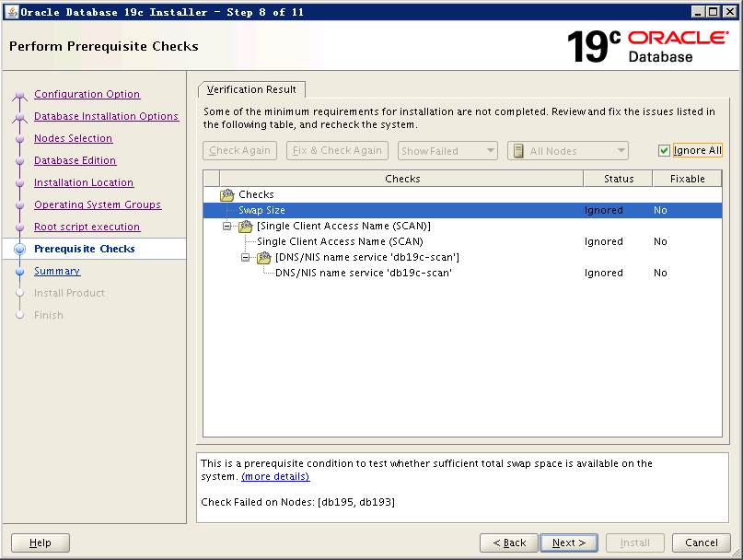Click the Checks root folder icon
This screenshot has width=743, height=560.
click(227, 194)
